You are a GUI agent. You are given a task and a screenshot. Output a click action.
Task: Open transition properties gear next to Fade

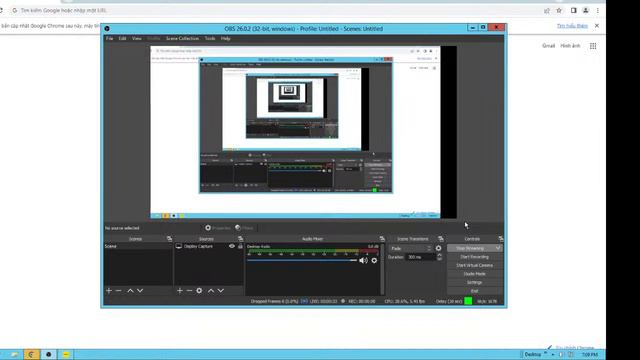tap(438, 248)
